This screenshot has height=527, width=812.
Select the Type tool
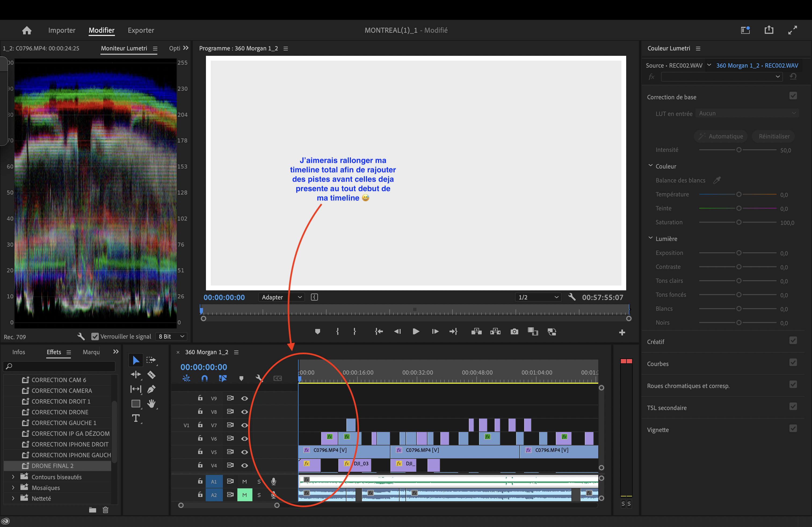click(x=135, y=418)
